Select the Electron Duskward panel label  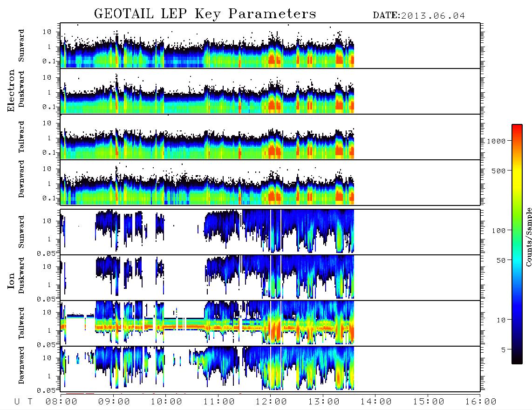pyautogui.click(x=21, y=89)
